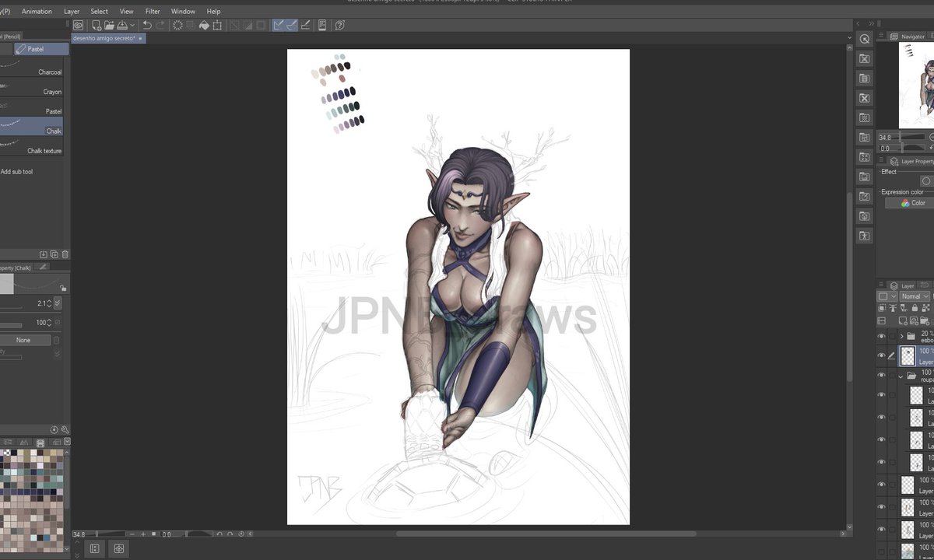
Task: Toggle Snap to Ruler
Action: point(279,25)
